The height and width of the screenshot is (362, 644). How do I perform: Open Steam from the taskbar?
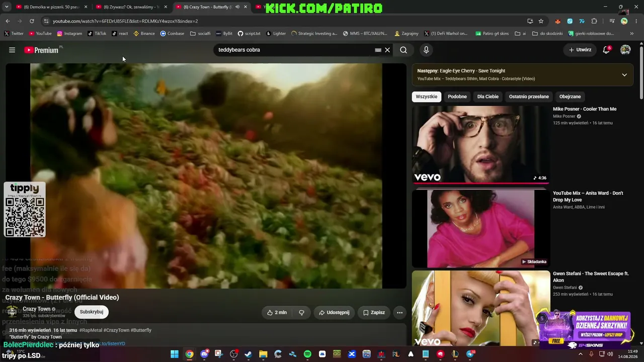pyautogui.click(x=248, y=354)
